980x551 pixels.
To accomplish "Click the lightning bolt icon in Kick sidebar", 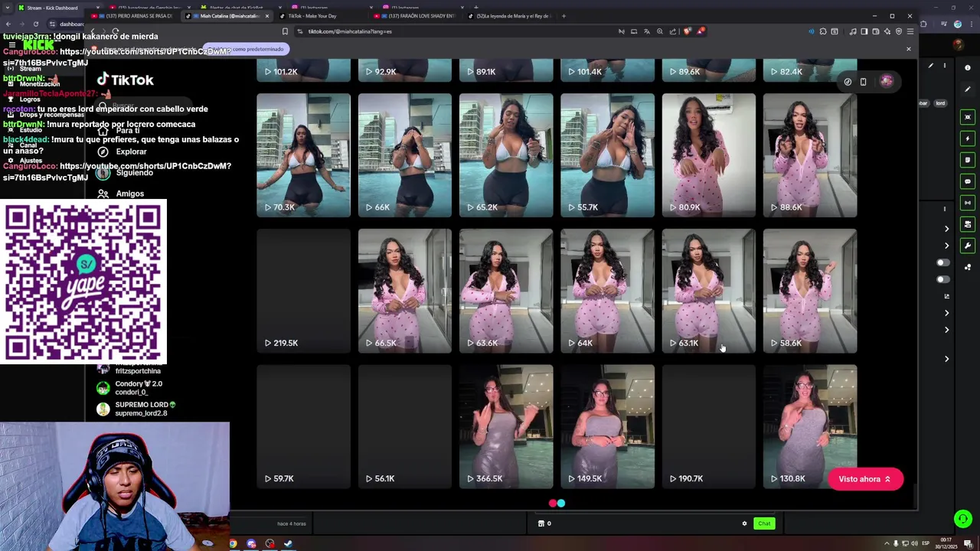I will click(x=968, y=139).
